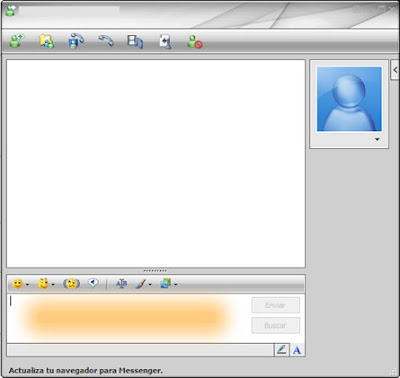The height and width of the screenshot is (378, 400).
Task: Focus the message typing field
Action: [128, 319]
